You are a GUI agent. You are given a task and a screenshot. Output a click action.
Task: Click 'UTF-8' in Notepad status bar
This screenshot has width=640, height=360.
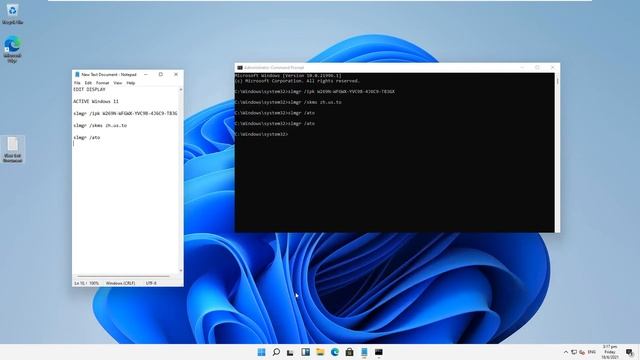(x=151, y=283)
